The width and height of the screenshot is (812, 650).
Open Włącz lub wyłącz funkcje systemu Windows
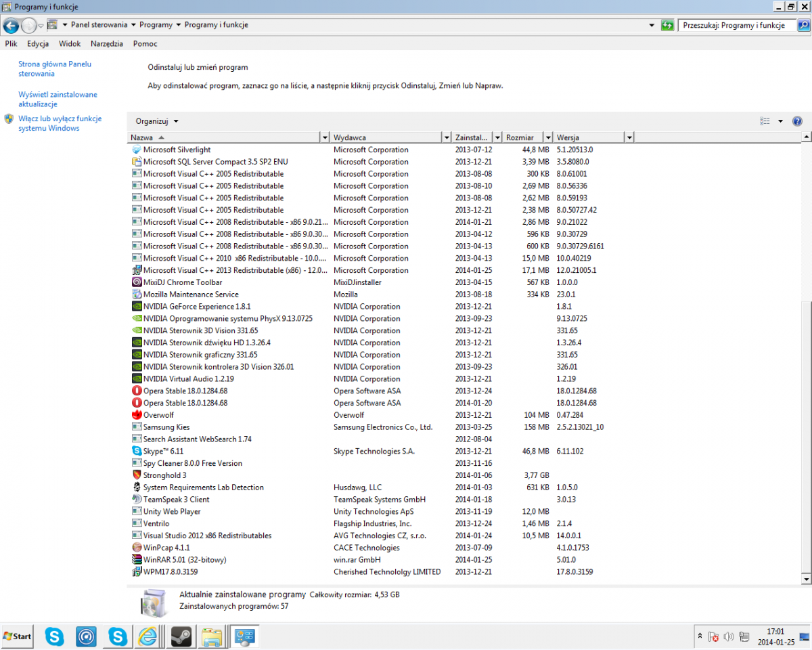pyautogui.click(x=60, y=123)
